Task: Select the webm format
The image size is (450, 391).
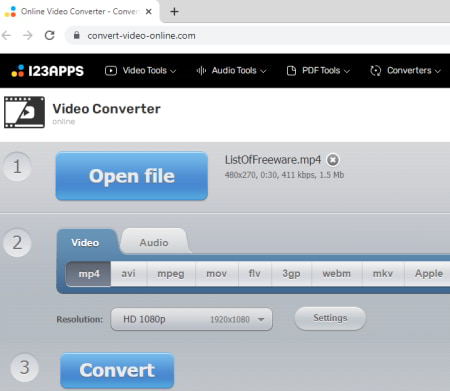Action: [337, 274]
